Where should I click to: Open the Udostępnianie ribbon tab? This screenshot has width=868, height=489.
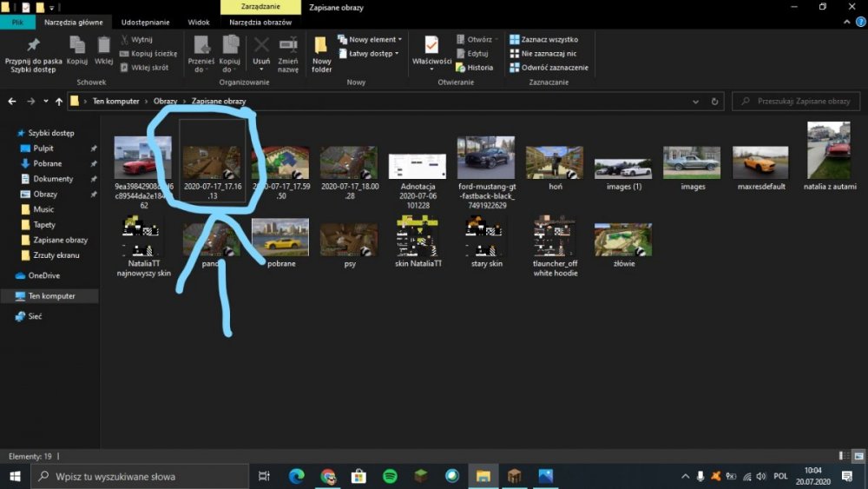pyautogui.click(x=145, y=22)
